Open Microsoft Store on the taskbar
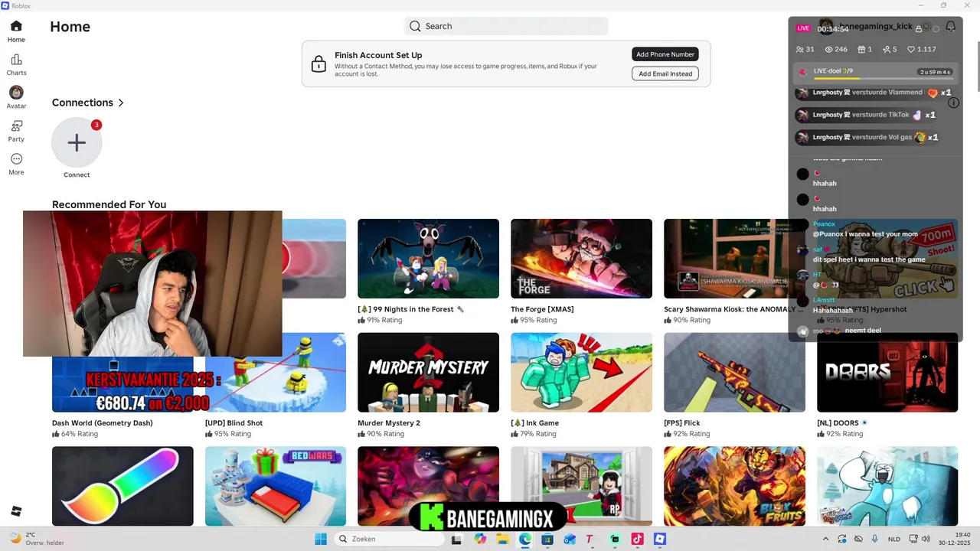Screen dimensions: 980x551 547,539
